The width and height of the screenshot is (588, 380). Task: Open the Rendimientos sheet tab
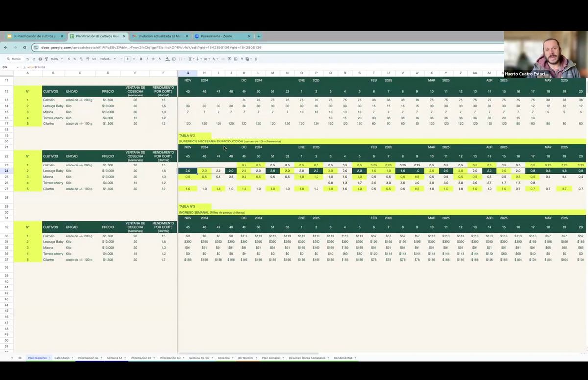coord(343,358)
